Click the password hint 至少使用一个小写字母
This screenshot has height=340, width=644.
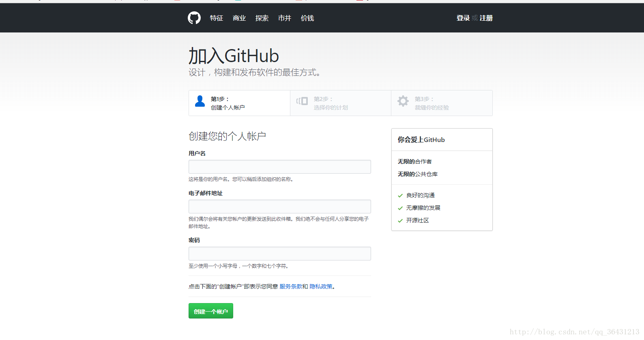pos(239,266)
